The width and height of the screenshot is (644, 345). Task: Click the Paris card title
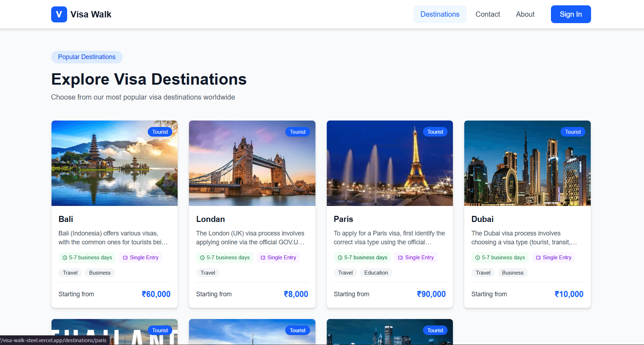click(x=343, y=219)
